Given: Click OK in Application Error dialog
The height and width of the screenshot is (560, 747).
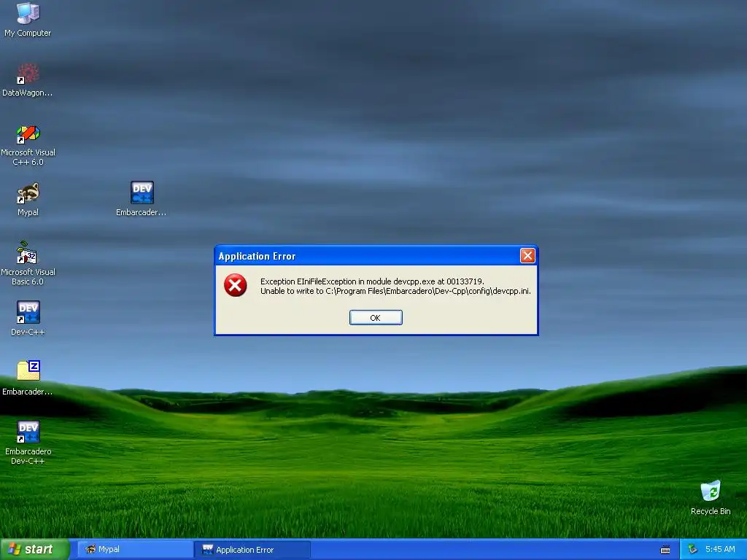Looking at the screenshot, I should point(376,318).
